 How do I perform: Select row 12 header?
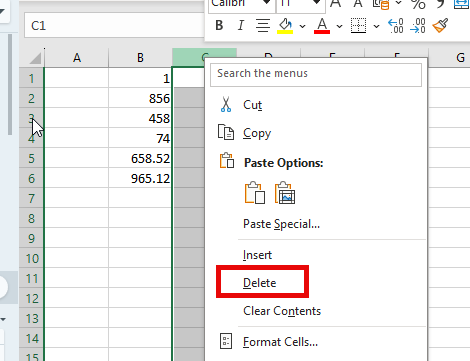tap(31, 298)
